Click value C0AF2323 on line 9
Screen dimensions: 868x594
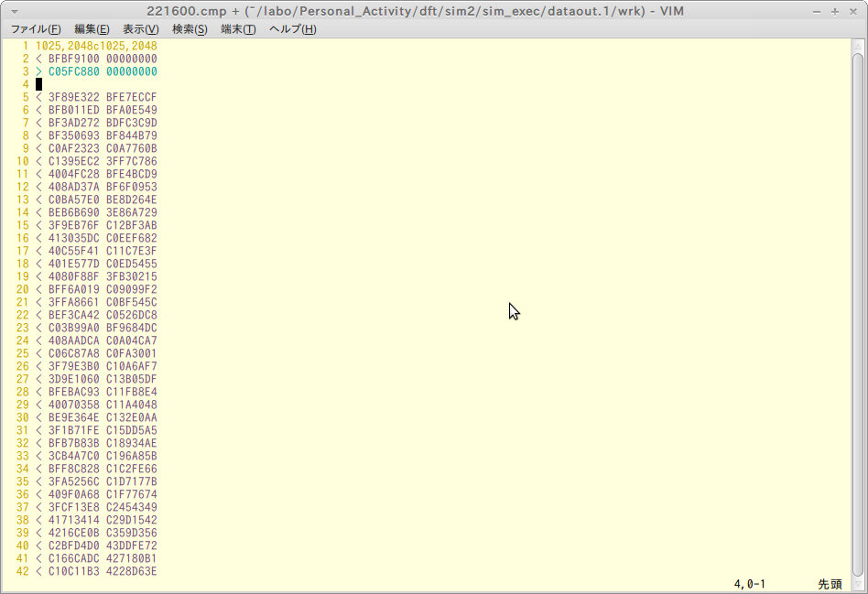74,148
